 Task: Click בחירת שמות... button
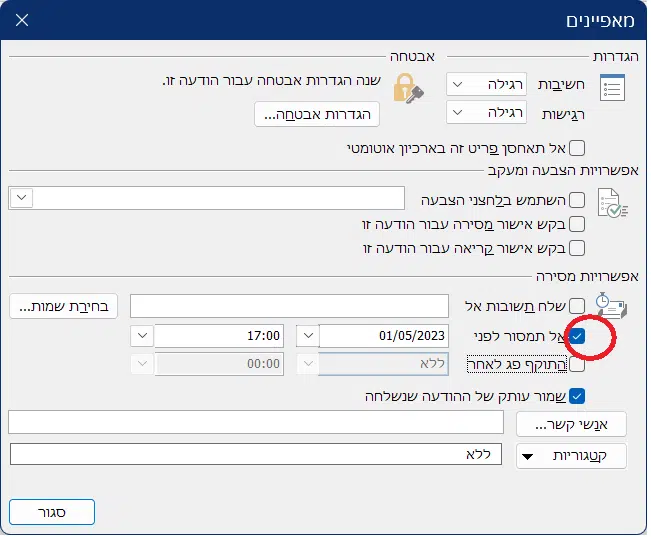point(64,307)
